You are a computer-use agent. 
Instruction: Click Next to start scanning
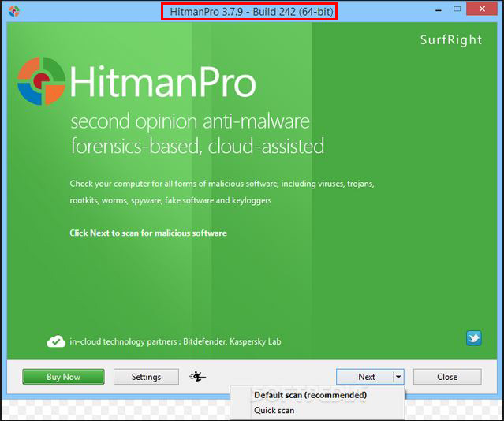tap(365, 377)
